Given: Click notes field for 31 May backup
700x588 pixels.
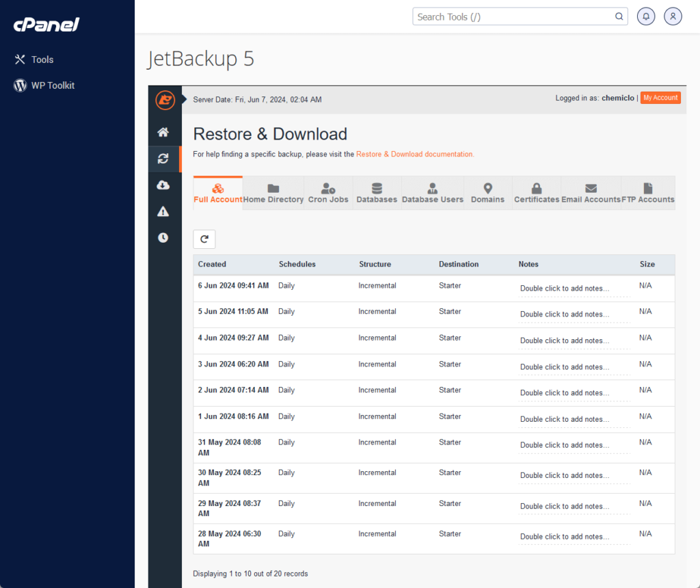Looking at the screenshot, I should coord(574,445).
